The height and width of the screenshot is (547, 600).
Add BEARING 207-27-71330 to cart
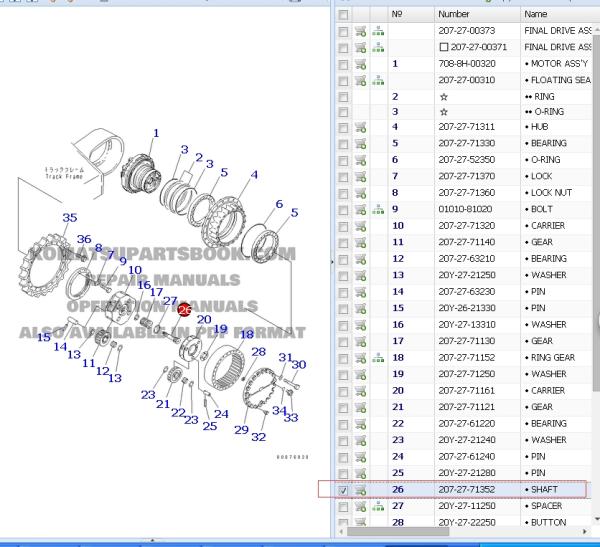point(360,144)
